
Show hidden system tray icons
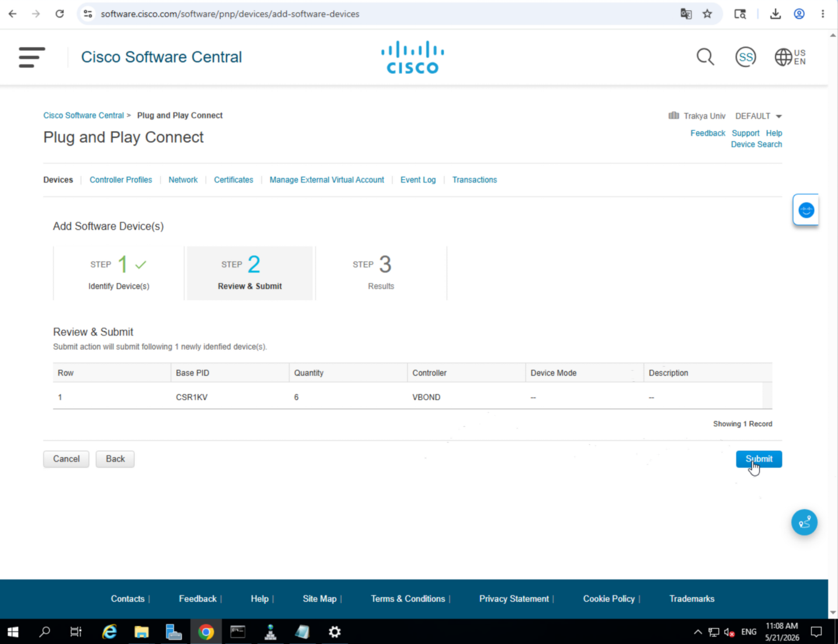click(x=698, y=632)
